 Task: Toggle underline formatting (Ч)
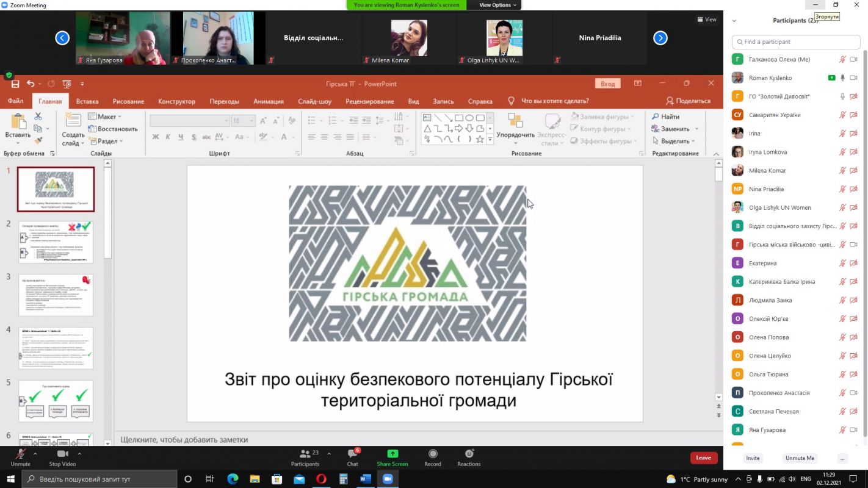(181, 137)
